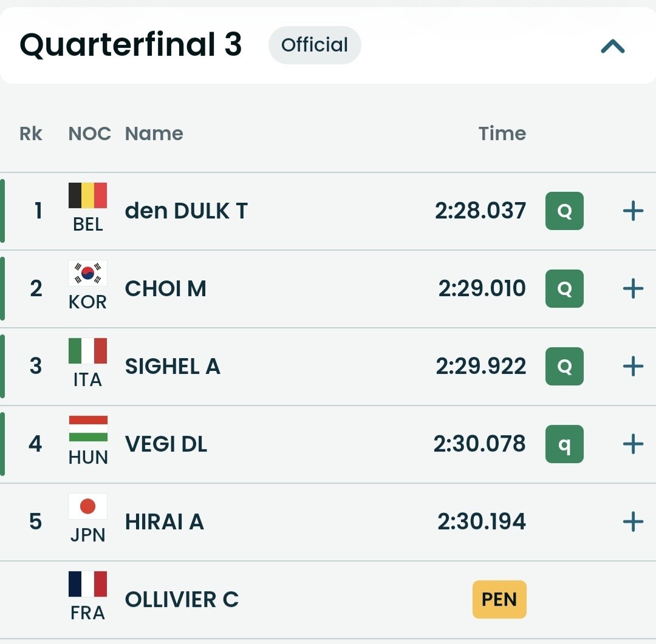Collapse the Quarterfinal 3 section chevron
The width and height of the screenshot is (656, 644).
(x=612, y=46)
